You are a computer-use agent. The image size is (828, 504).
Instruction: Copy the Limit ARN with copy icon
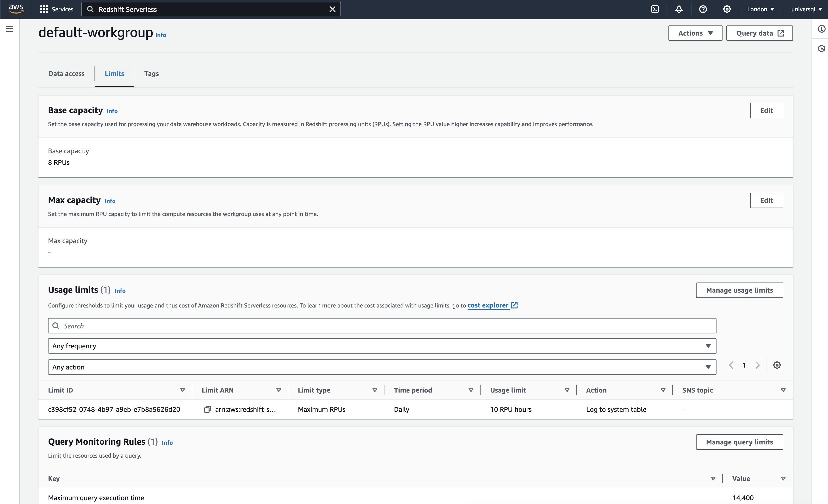tap(207, 409)
